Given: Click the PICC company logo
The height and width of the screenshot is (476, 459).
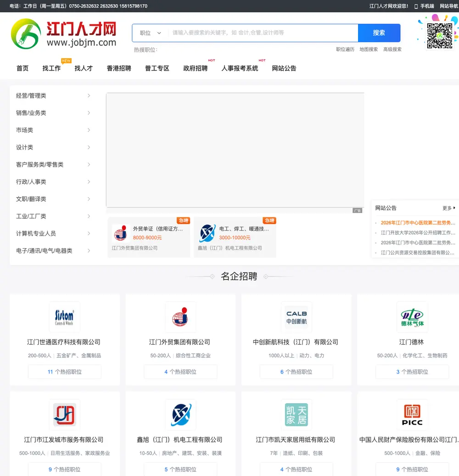Looking at the screenshot, I should (x=412, y=415).
